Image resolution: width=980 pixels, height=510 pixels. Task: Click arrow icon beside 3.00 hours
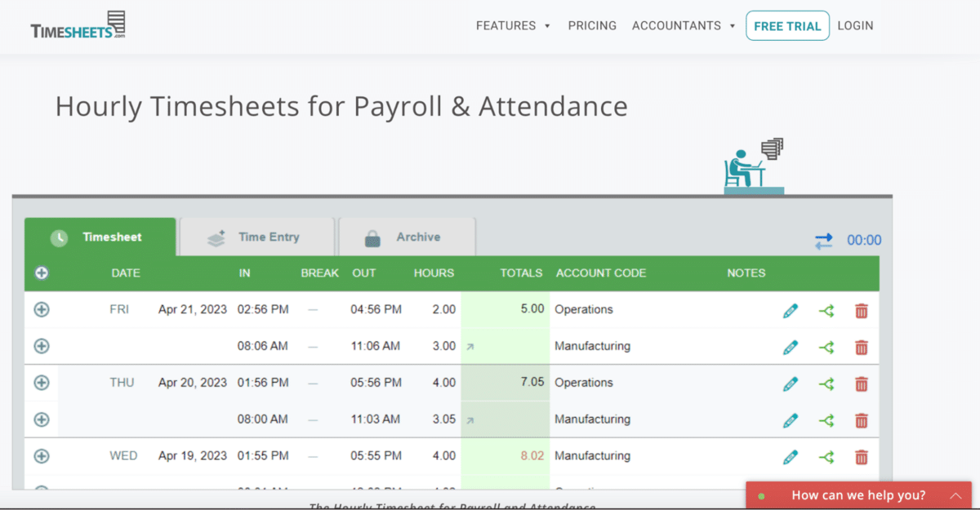coord(470,347)
